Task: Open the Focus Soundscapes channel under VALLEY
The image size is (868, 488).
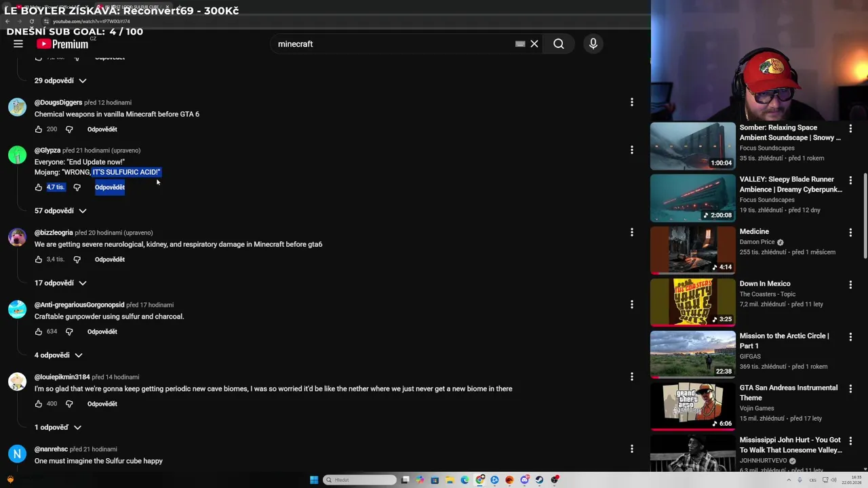Action: (x=767, y=200)
